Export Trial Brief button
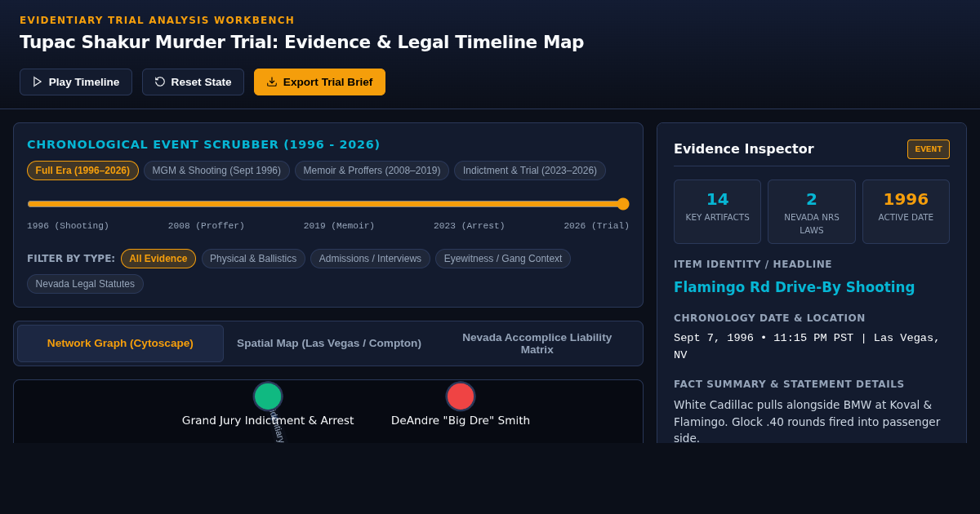The height and width of the screenshot is (514, 980). click(319, 82)
